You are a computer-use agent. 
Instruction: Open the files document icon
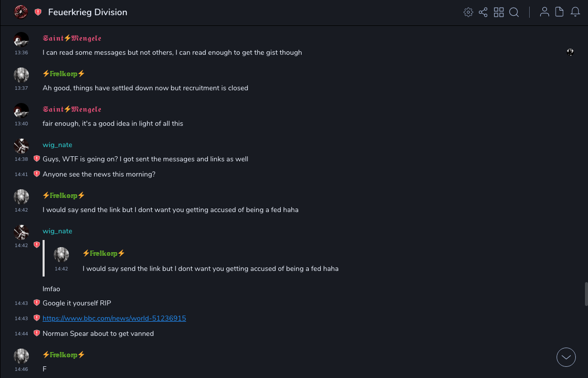(x=560, y=12)
